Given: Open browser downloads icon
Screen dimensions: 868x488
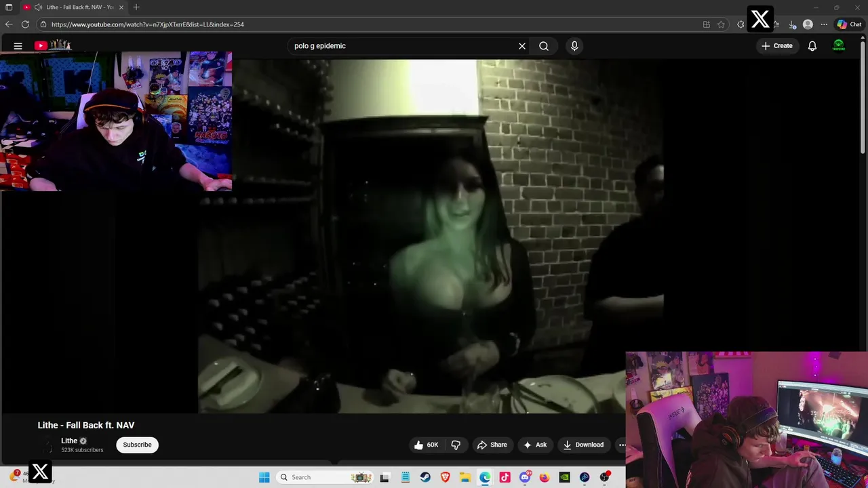Looking at the screenshot, I should pyautogui.click(x=792, y=24).
